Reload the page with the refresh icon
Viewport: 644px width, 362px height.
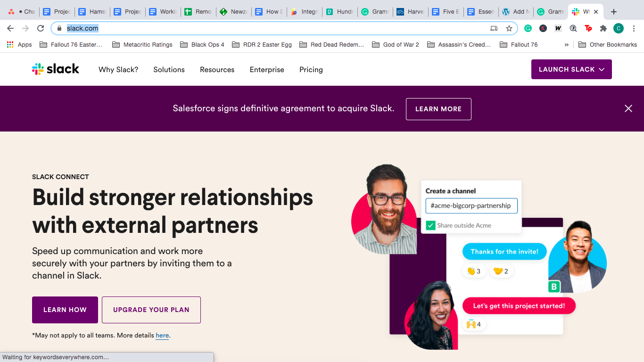click(41, 28)
